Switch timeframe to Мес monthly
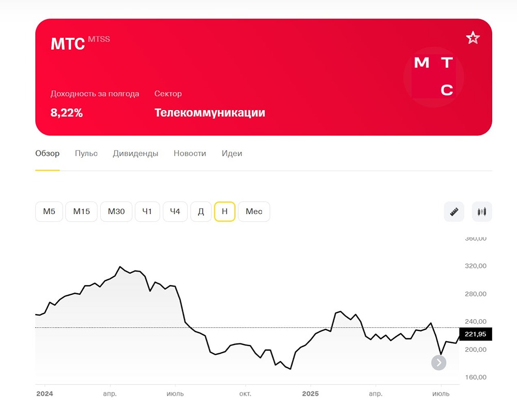The image size is (517, 420). coord(254,212)
